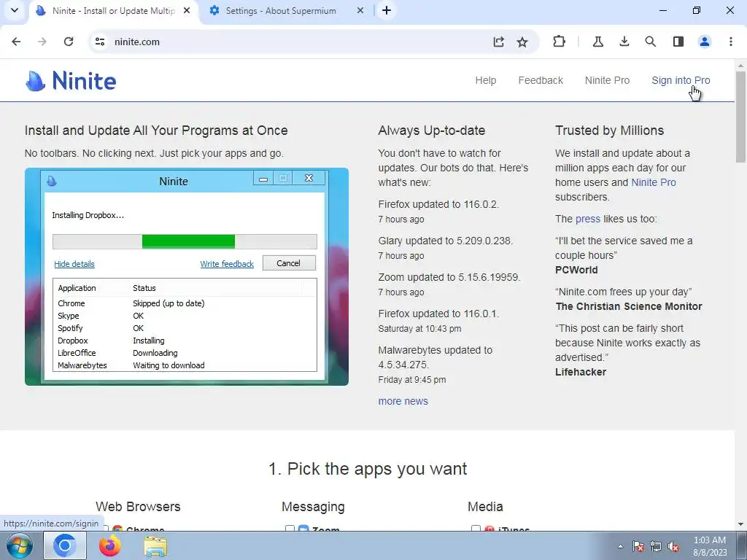Open the Feedback link in header
Image resolution: width=747 pixels, height=560 pixels.
(541, 80)
